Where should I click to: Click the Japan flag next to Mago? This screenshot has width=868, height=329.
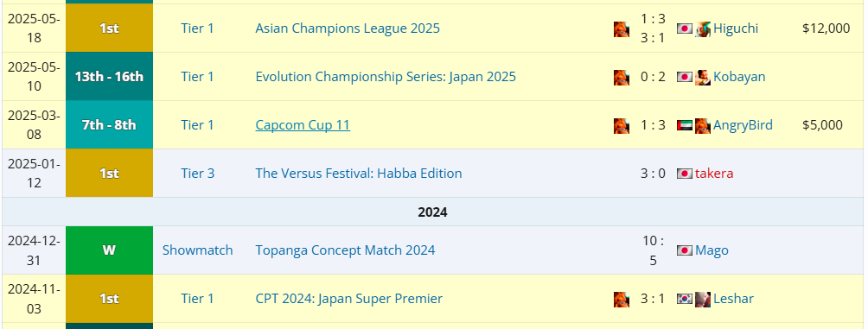point(684,250)
